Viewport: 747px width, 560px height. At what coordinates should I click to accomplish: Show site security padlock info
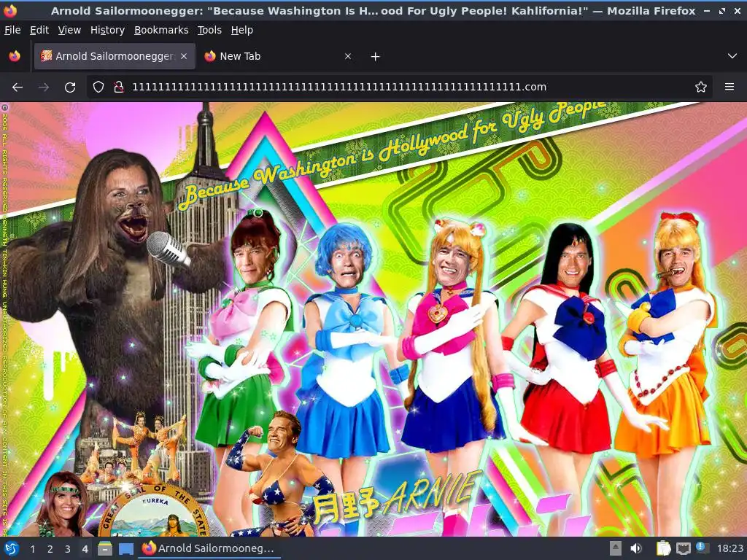tap(119, 87)
